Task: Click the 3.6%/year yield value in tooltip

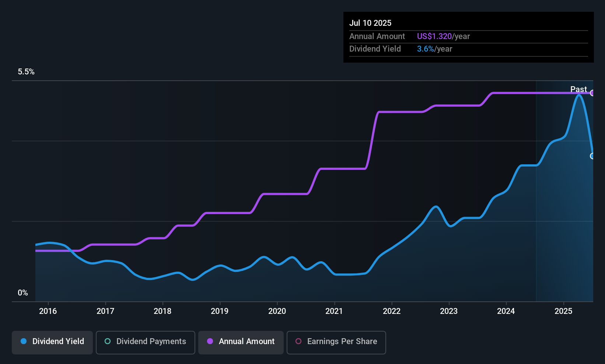Action: [434, 49]
